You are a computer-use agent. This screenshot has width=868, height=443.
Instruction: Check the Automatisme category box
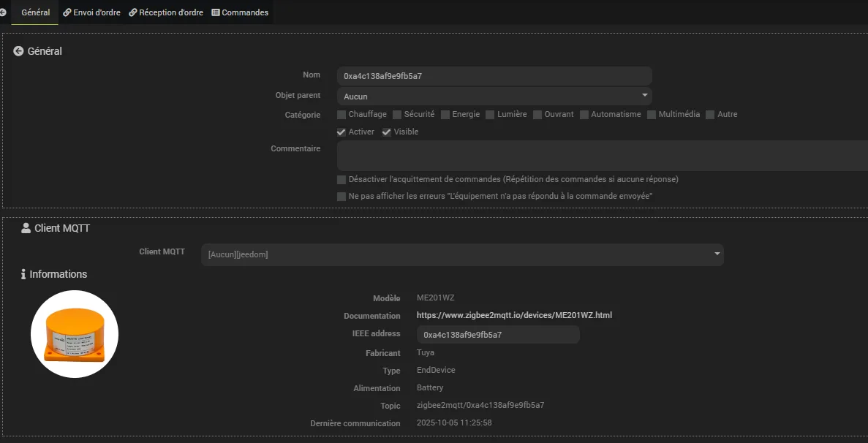pos(584,115)
